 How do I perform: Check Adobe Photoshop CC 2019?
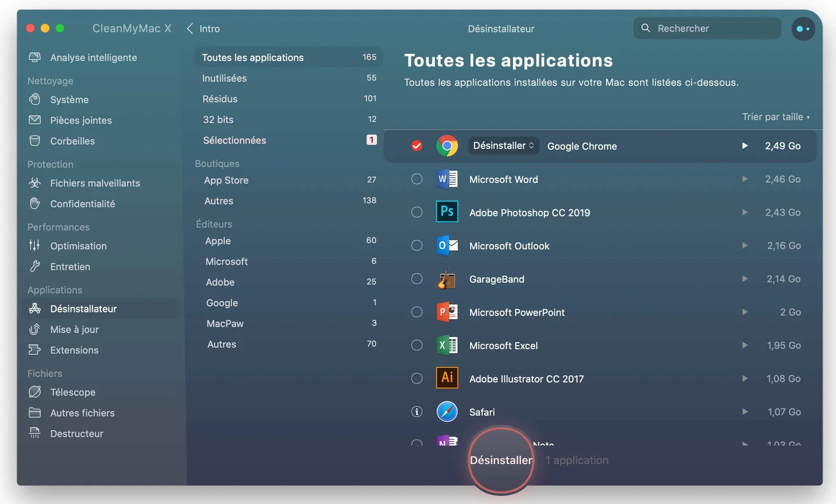coord(416,212)
